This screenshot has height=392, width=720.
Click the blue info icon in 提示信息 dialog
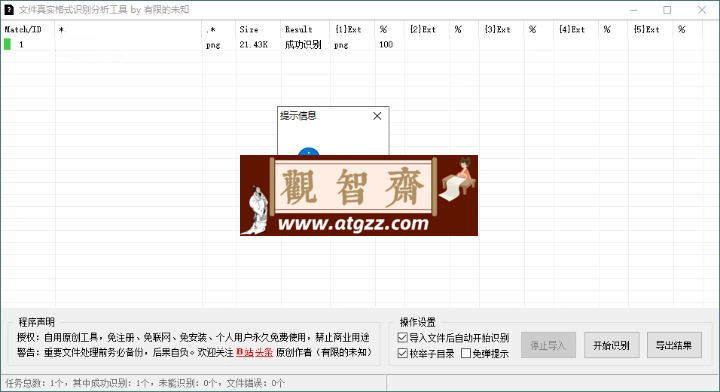[309, 151]
